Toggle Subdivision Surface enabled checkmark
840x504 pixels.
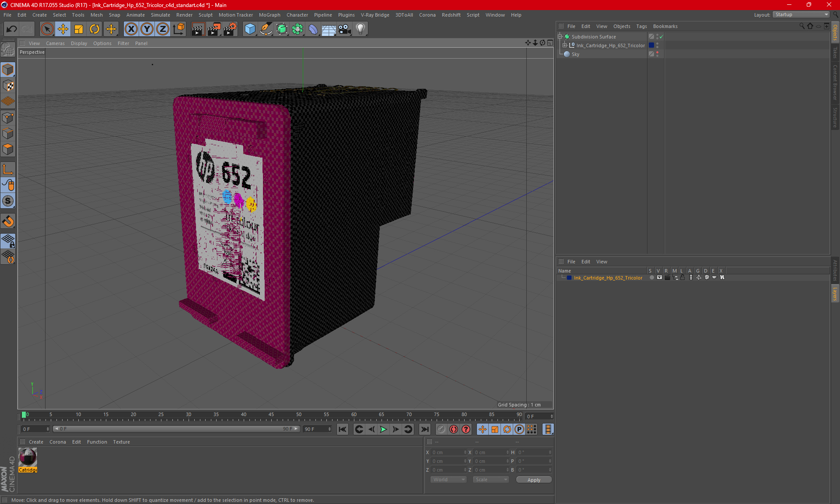point(661,37)
